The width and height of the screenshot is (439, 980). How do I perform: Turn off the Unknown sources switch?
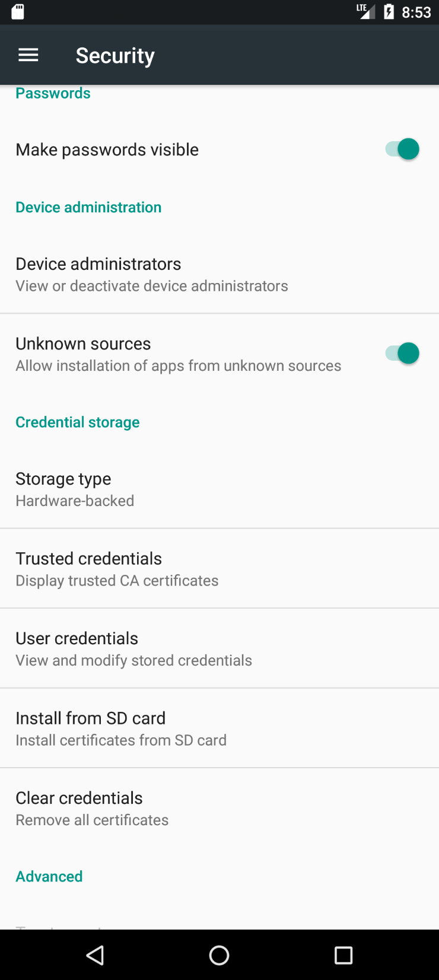(x=402, y=354)
